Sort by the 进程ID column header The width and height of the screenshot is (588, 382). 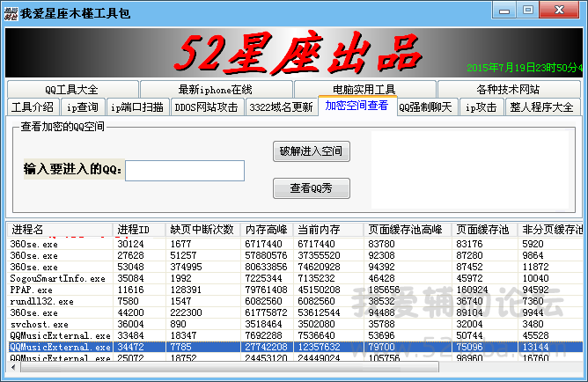pos(139,230)
